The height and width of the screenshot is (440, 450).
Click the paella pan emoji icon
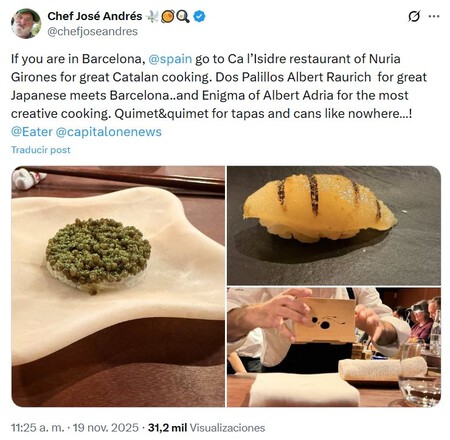coord(168,16)
